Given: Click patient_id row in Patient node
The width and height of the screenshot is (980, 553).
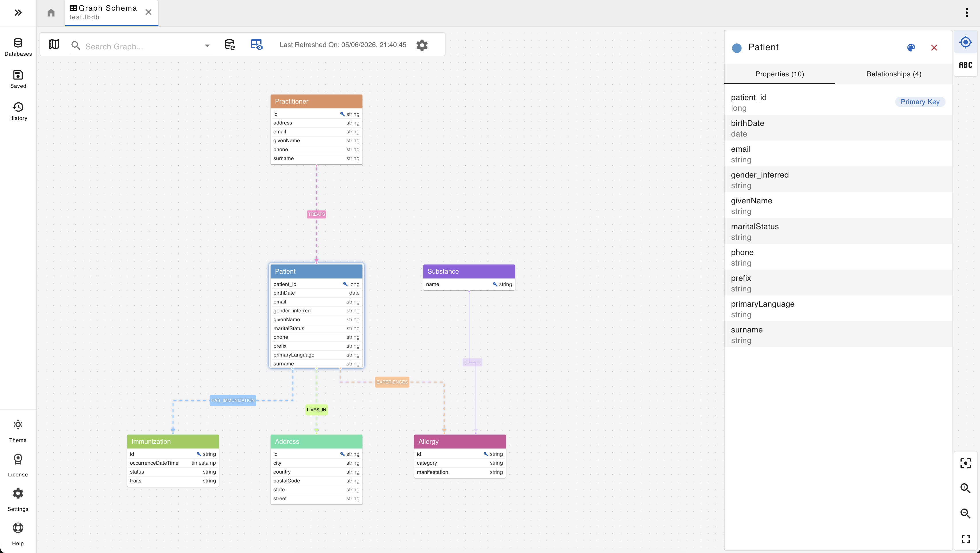Looking at the screenshot, I should (x=316, y=284).
